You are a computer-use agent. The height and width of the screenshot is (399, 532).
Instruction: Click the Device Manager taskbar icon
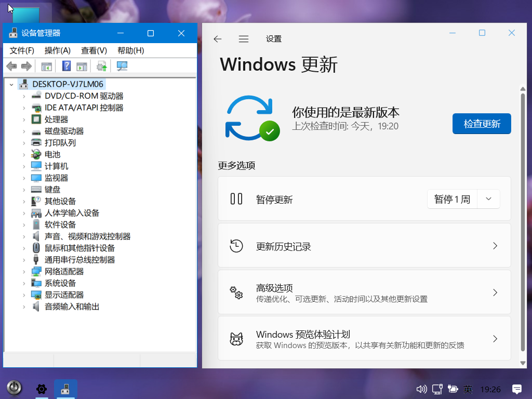click(65, 389)
